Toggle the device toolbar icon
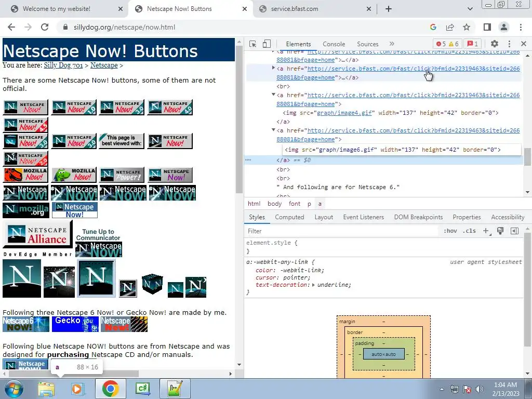 [x=267, y=44]
